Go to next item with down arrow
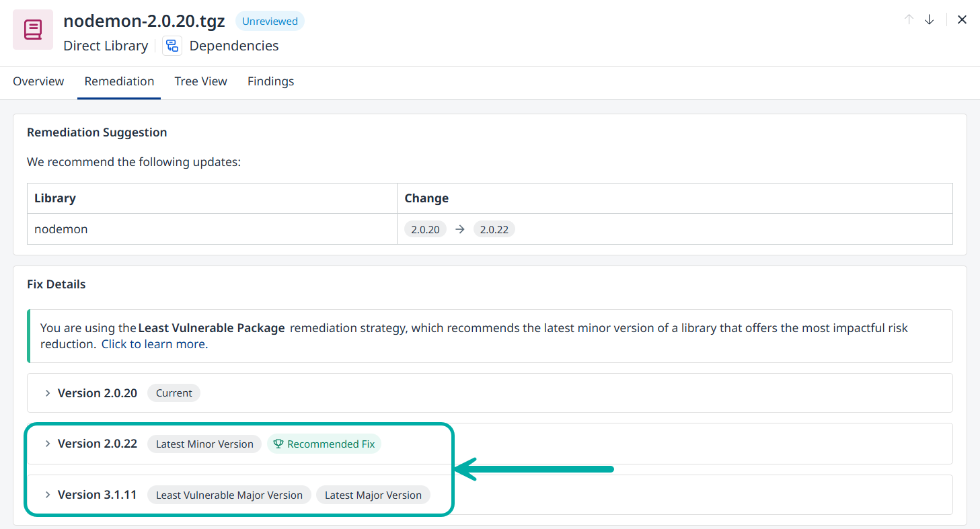Image resolution: width=980 pixels, height=529 pixels. (x=930, y=19)
